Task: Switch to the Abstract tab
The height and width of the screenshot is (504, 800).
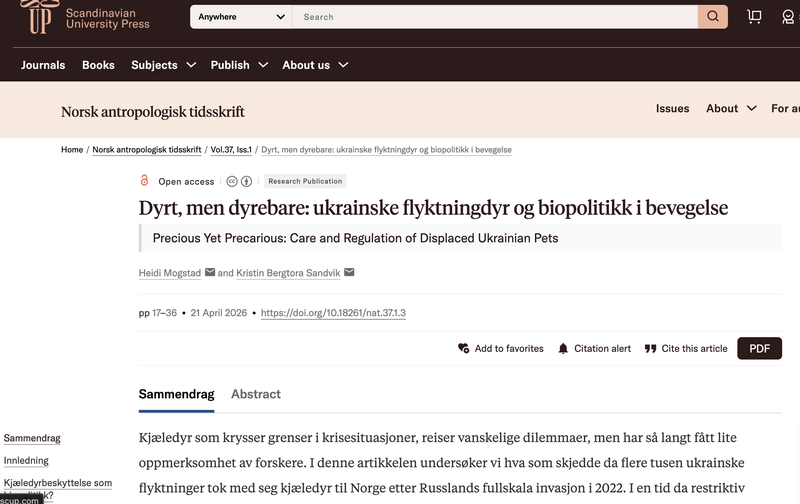Action: (256, 394)
